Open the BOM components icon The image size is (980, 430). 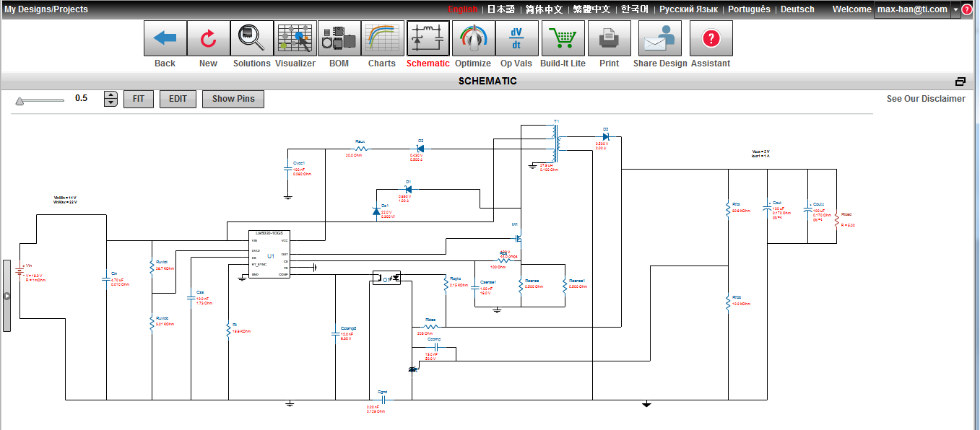(339, 38)
